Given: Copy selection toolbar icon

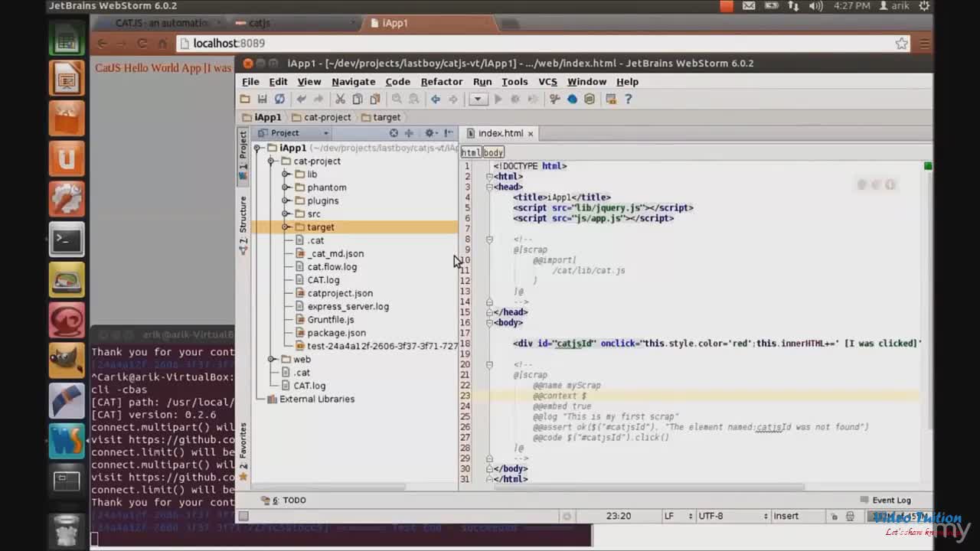Looking at the screenshot, I should tap(358, 99).
